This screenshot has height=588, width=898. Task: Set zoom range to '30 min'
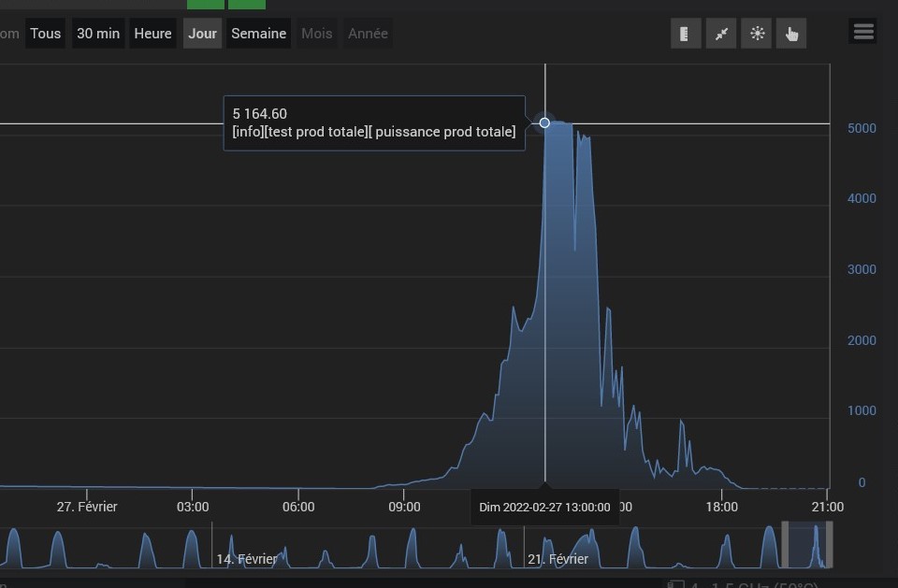click(x=98, y=34)
